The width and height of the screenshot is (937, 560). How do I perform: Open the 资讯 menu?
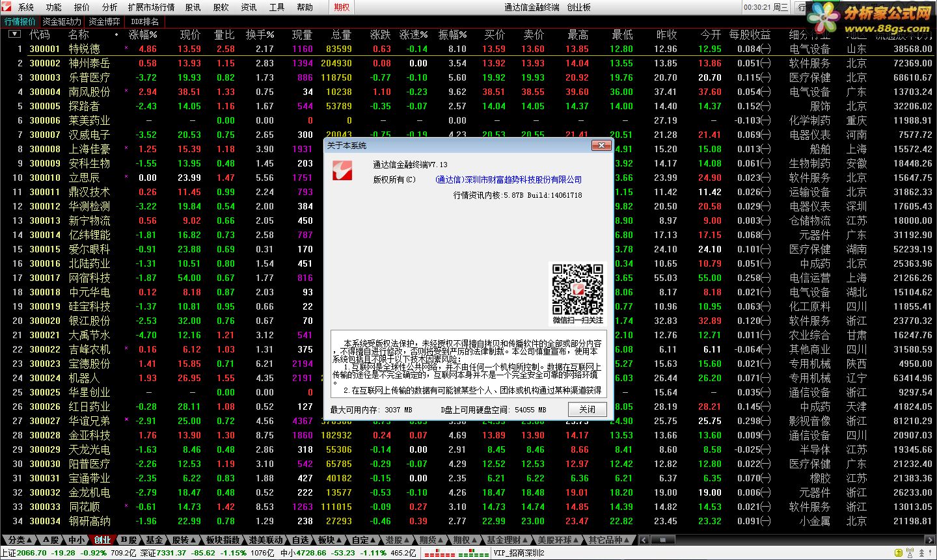coord(249,7)
